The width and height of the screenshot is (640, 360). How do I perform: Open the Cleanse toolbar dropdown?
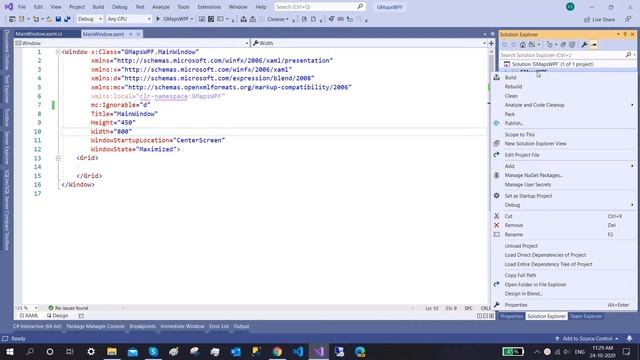[x=288, y=19]
